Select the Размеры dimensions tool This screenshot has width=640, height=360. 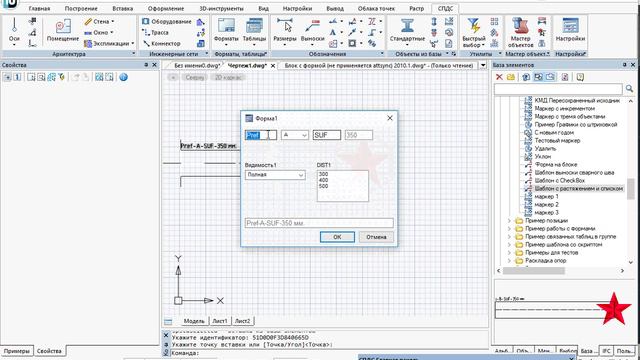tap(284, 30)
